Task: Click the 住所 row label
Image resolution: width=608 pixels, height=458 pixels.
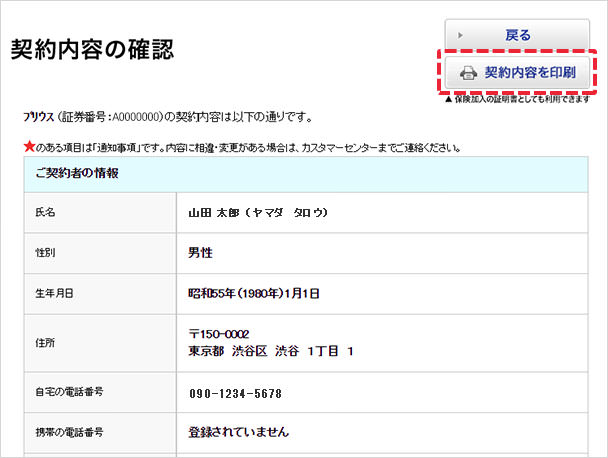Action: (x=46, y=342)
